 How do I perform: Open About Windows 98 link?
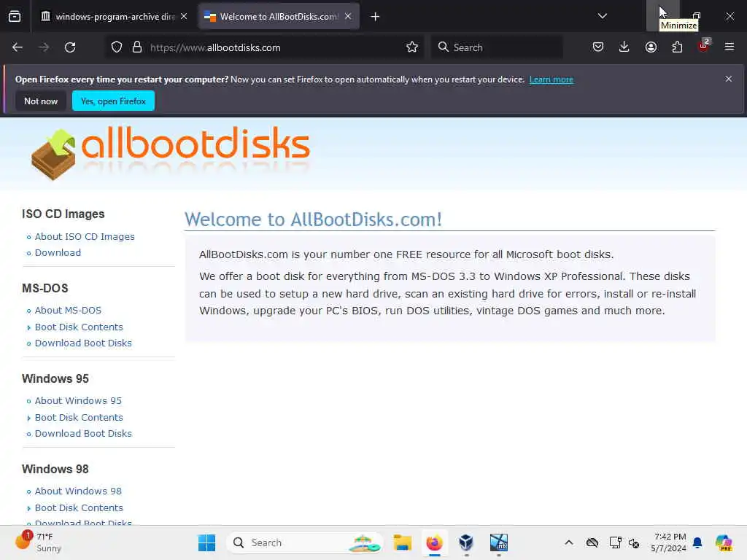(78, 491)
